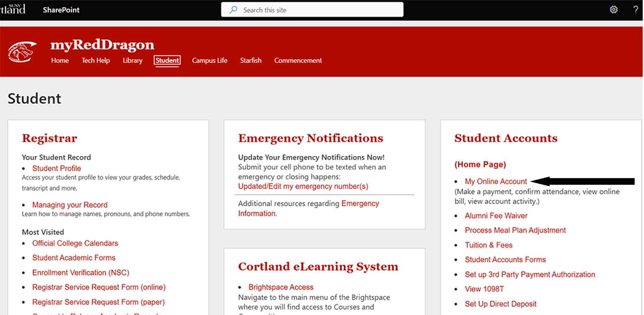Screen dimensions: 644x315
Task: Click the Student Accounts heading
Action: click(506, 138)
